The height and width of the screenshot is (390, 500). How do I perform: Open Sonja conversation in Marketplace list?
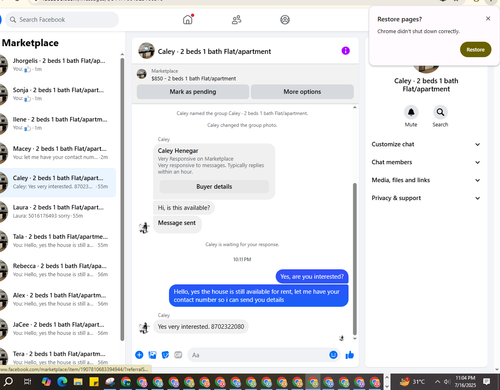58,94
